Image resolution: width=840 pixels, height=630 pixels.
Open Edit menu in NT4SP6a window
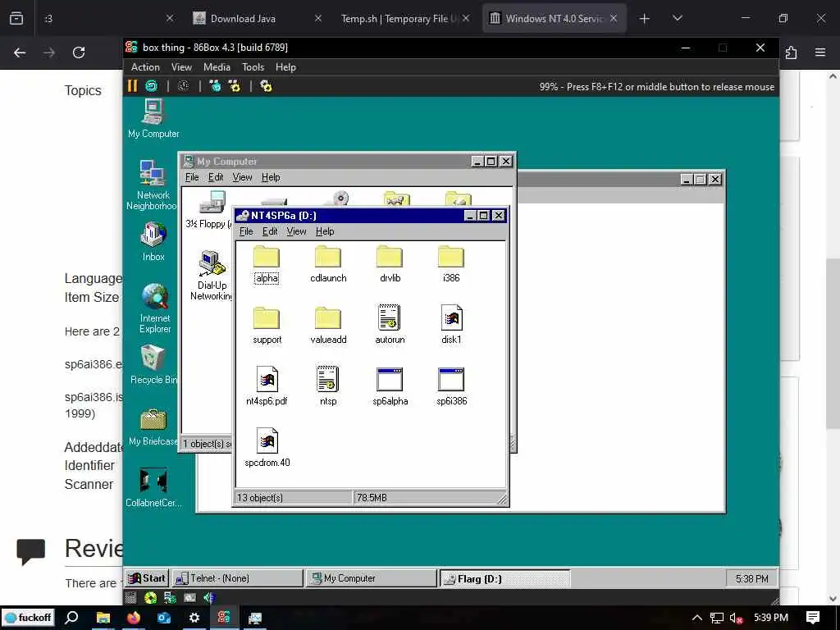(269, 231)
